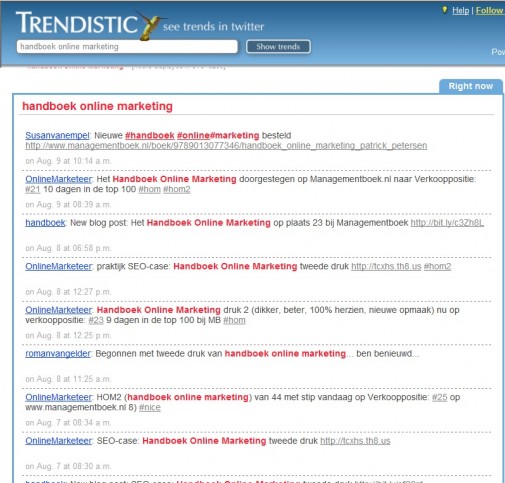Image resolution: width=505 pixels, height=483 pixels.
Task: Open the managementboek.nl book URL
Action: point(226,146)
